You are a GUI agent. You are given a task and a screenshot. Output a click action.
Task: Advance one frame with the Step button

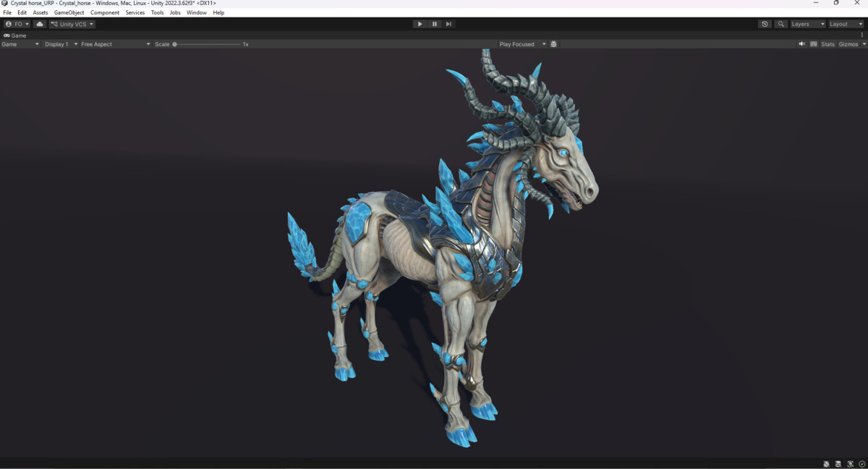448,24
